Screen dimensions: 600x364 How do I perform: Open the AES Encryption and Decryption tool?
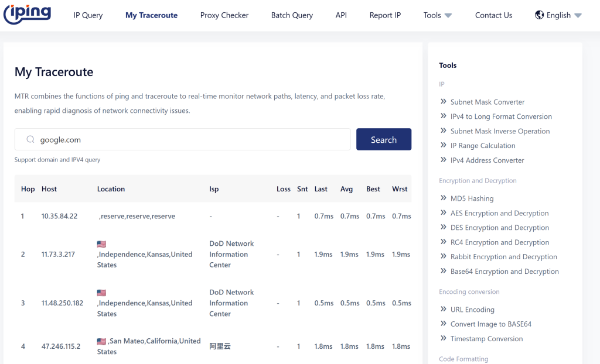[x=499, y=213]
